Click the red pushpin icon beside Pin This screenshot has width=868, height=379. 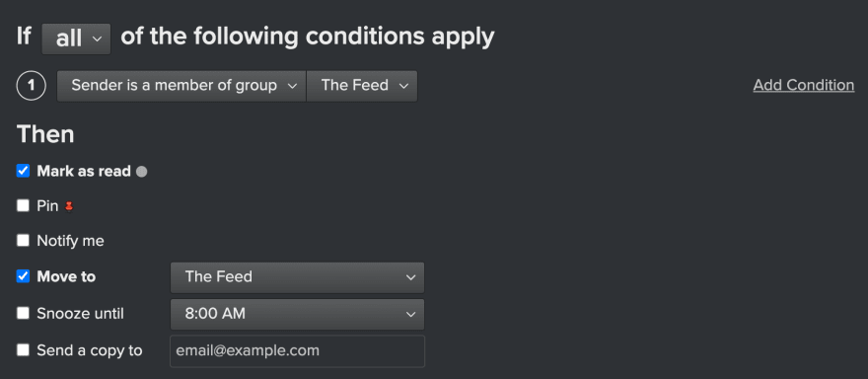69,206
